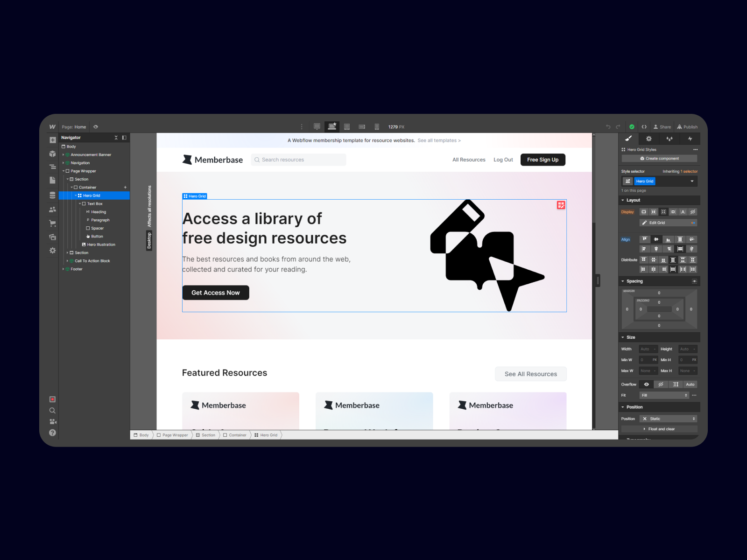Click the Width input field

[x=648, y=349]
